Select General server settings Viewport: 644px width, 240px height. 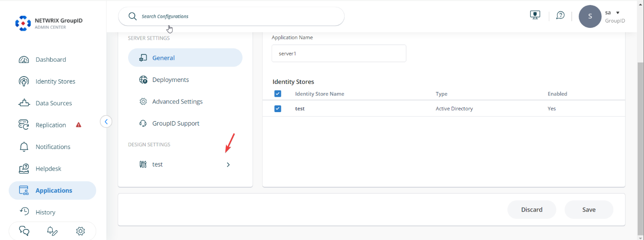pyautogui.click(x=185, y=58)
